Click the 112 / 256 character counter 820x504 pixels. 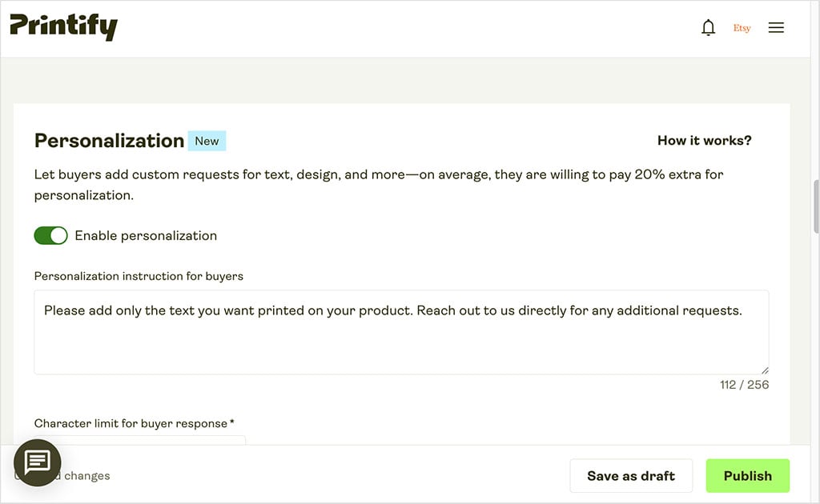click(744, 385)
